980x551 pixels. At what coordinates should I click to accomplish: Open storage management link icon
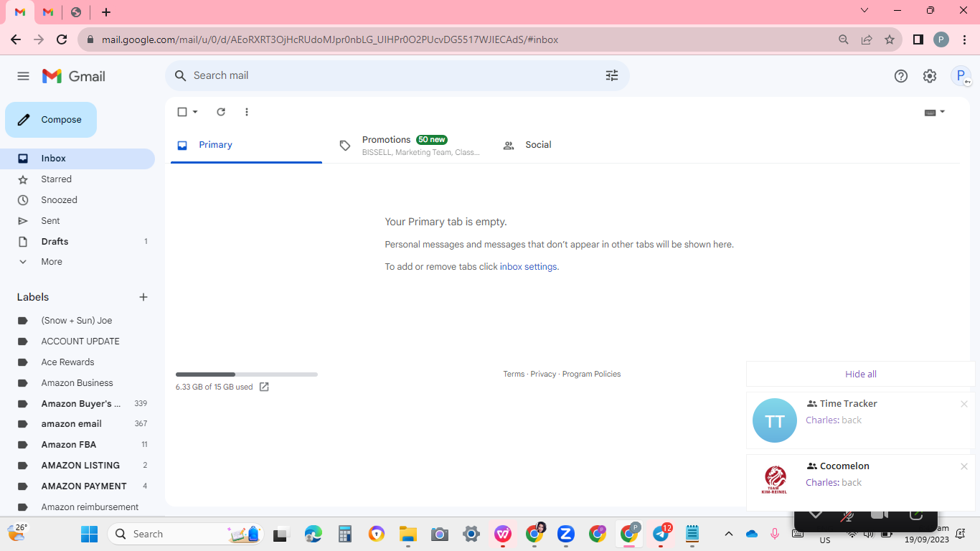tap(264, 387)
